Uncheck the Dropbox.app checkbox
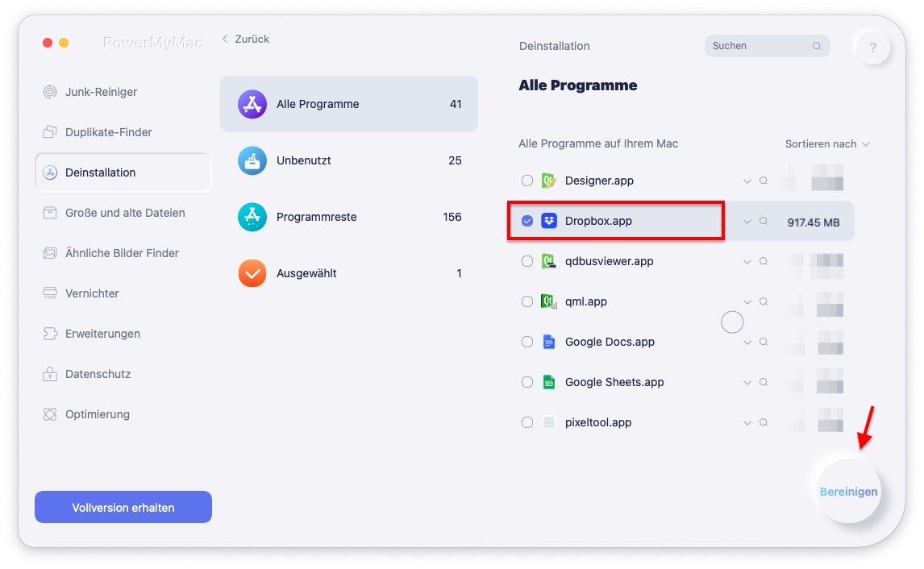The width and height of the screenshot is (924, 569). tap(527, 221)
